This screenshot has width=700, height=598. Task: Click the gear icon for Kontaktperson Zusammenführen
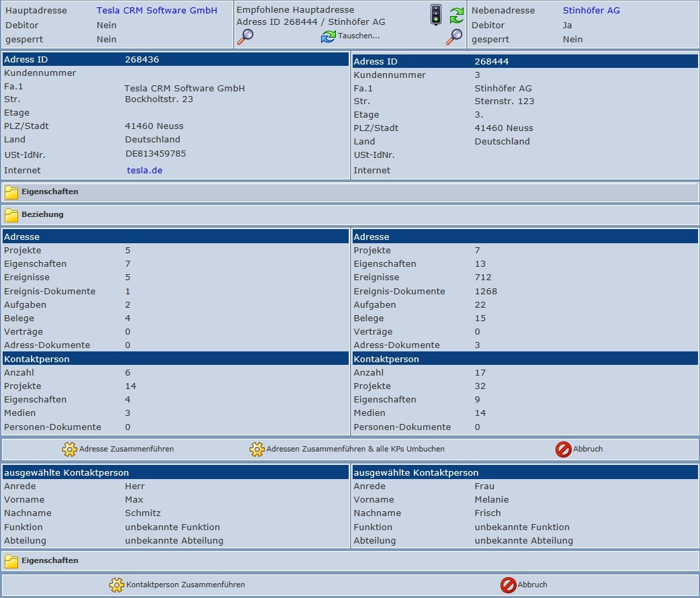[116, 585]
